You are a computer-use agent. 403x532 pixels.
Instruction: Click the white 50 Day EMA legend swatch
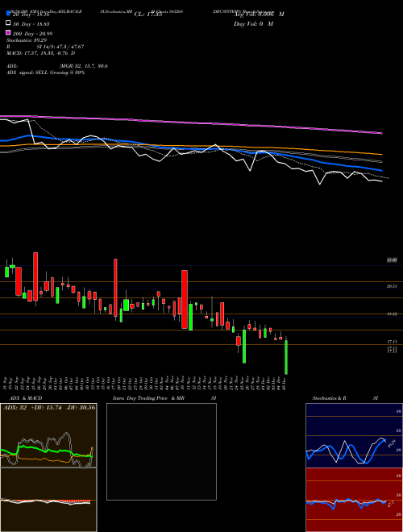point(8,23)
